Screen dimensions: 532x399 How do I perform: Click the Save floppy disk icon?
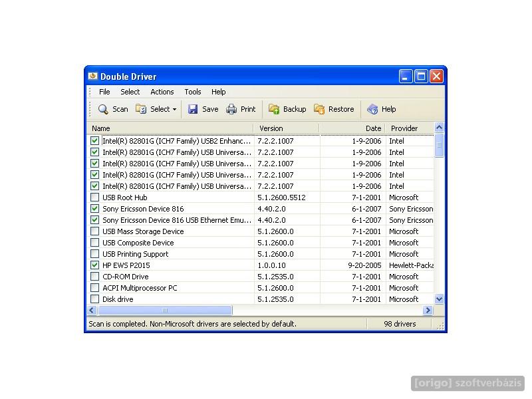point(193,109)
